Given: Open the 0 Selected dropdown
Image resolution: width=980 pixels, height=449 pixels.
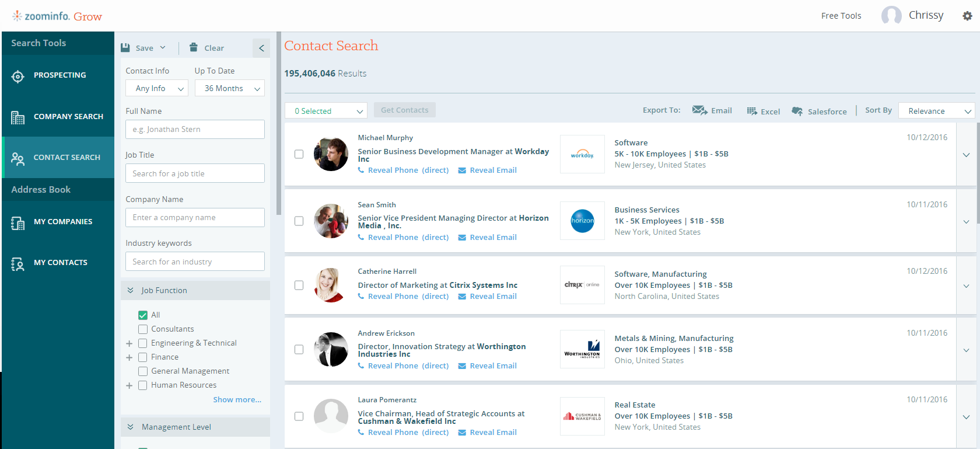Looking at the screenshot, I should coord(326,111).
